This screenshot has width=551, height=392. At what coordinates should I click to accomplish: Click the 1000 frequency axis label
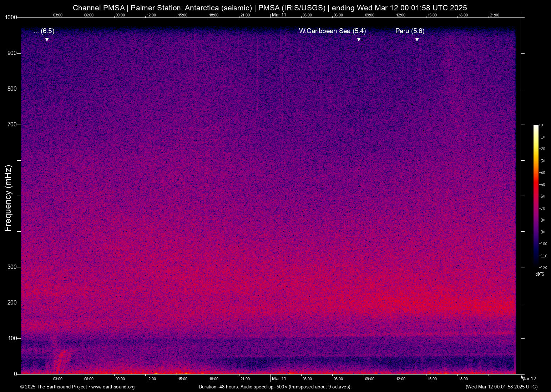pos(11,17)
